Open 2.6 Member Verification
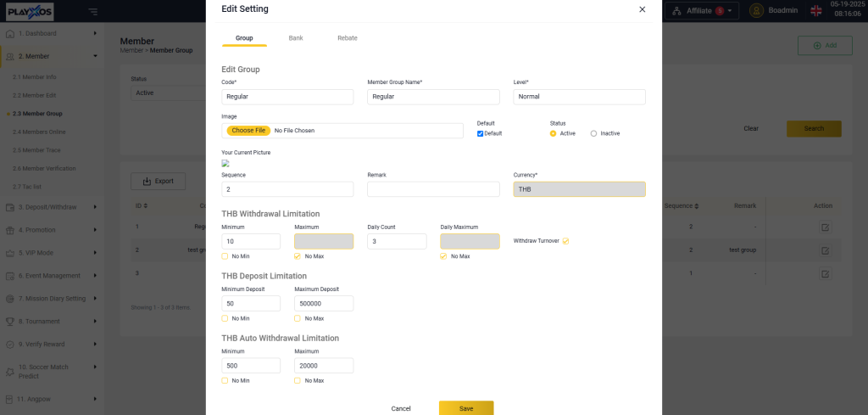 click(x=44, y=168)
